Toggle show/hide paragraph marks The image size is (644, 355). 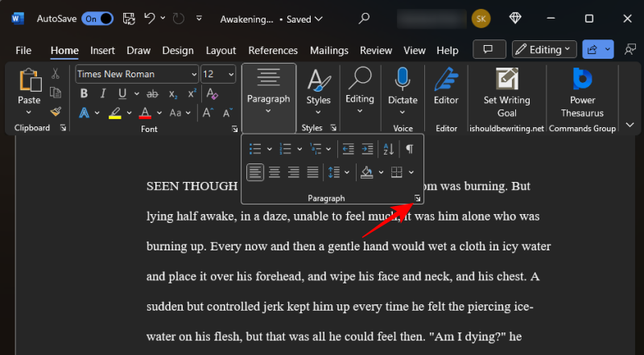click(x=410, y=149)
